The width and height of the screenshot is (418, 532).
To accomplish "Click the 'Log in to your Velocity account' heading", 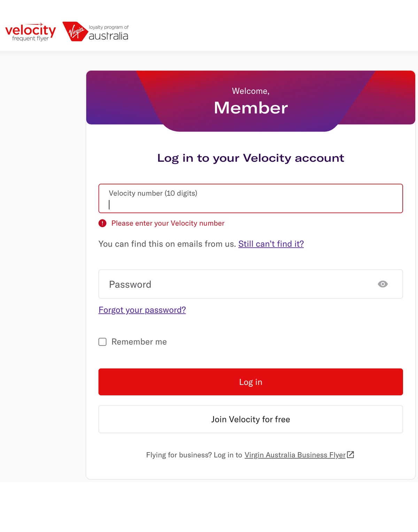I will (x=250, y=158).
